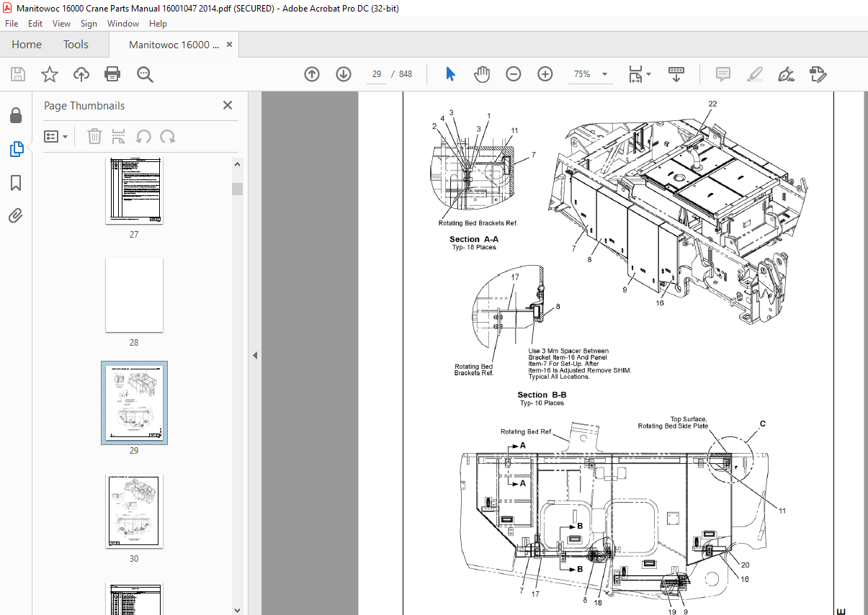Click the insert pages icon in thumbnails panel
The width and height of the screenshot is (868, 615).
point(119,136)
